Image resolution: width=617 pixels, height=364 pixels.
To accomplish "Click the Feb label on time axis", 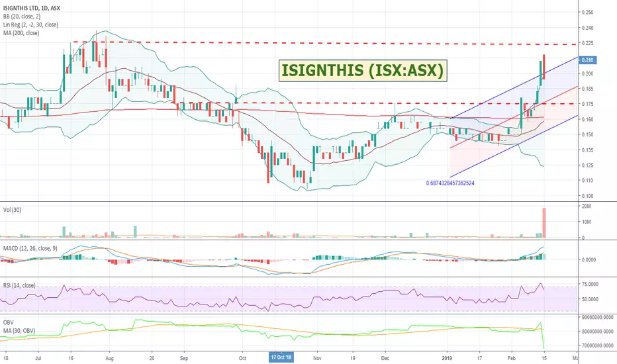I will (x=511, y=358).
